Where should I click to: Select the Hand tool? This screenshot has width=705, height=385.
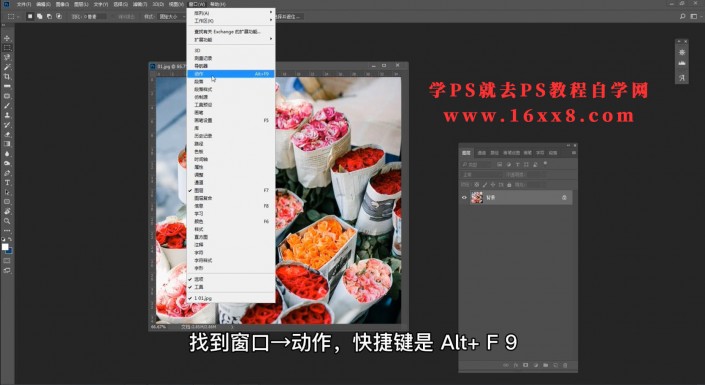click(7, 211)
